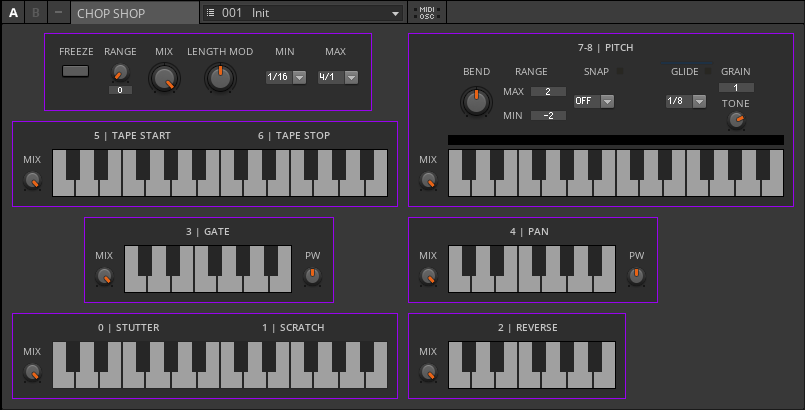Click the Gate PW knob
Image resolution: width=805 pixels, height=410 pixels.
coord(312,277)
